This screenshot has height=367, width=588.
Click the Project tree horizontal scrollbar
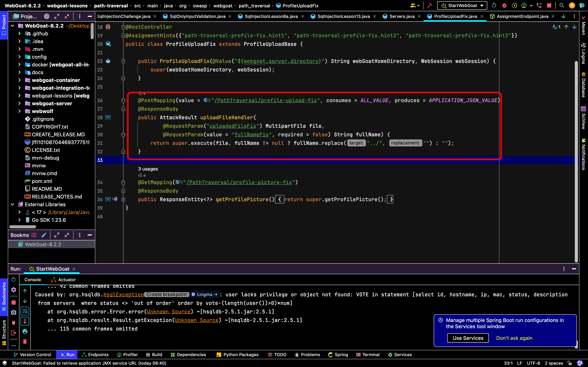pos(23,227)
